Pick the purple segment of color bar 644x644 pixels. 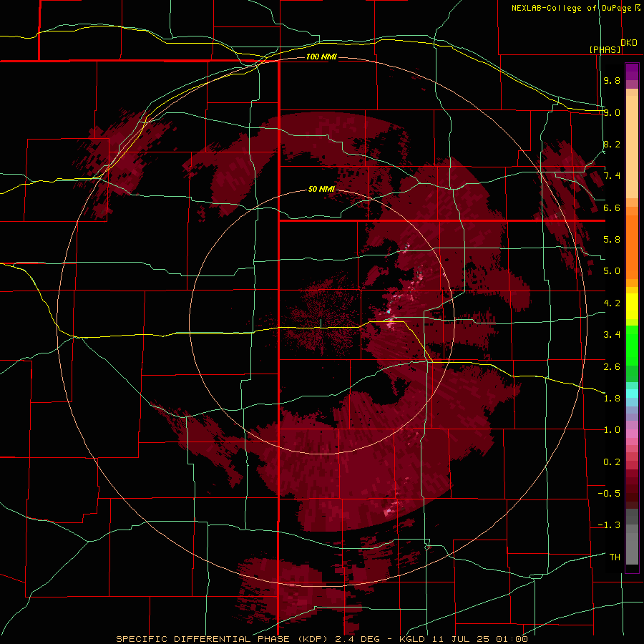(x=632, y=72)
